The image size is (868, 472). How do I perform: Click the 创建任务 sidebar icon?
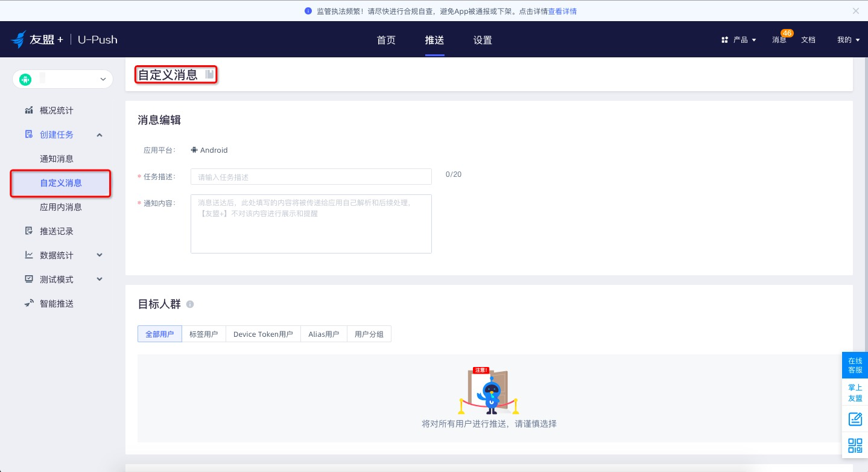(x=29, y=135)
